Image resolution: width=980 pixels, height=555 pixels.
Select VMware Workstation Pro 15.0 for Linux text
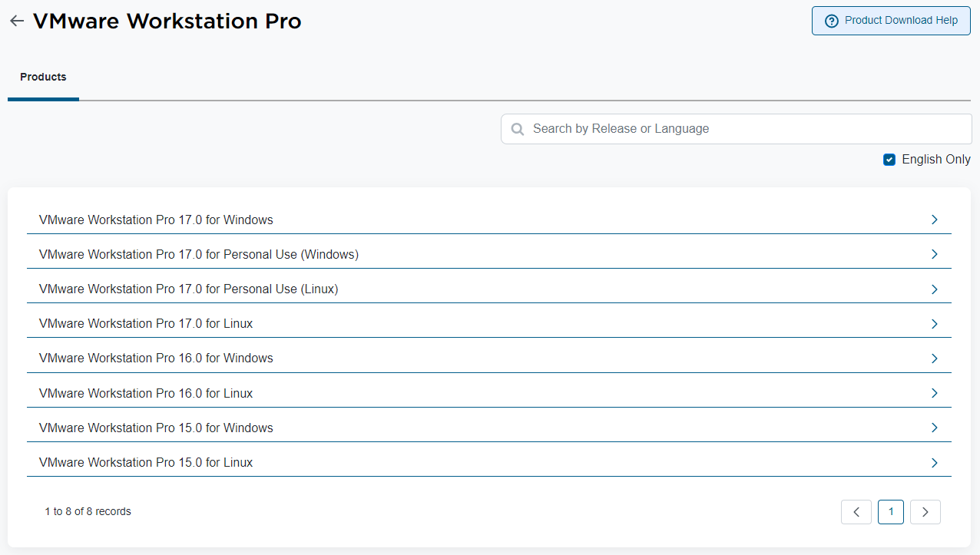point(146,462)
